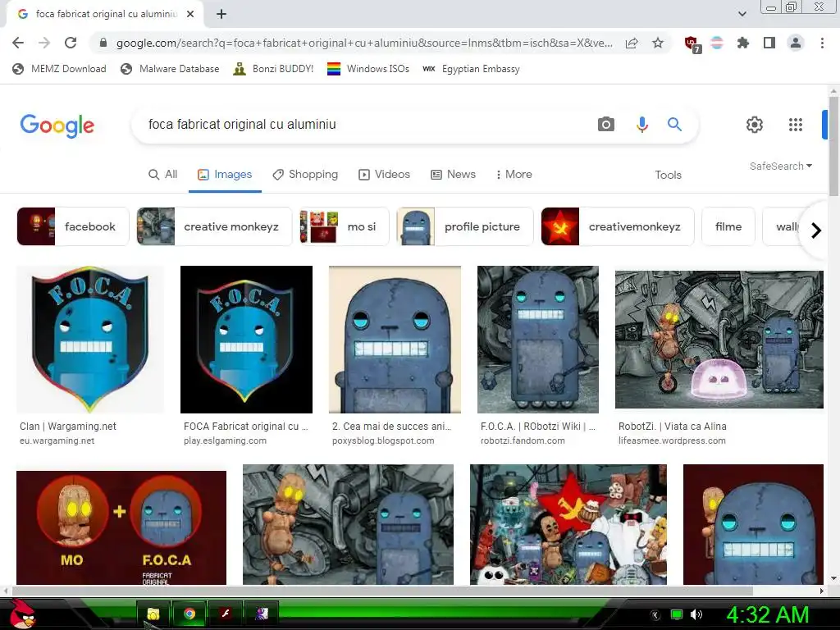The image size is (840, 630).
Task: Go forward one page in Chrome
Action: pos(44,43)
